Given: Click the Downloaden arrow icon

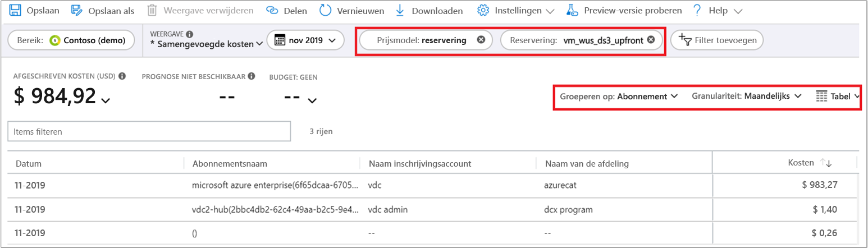Looking at the screenshot, I should point(400,10).
